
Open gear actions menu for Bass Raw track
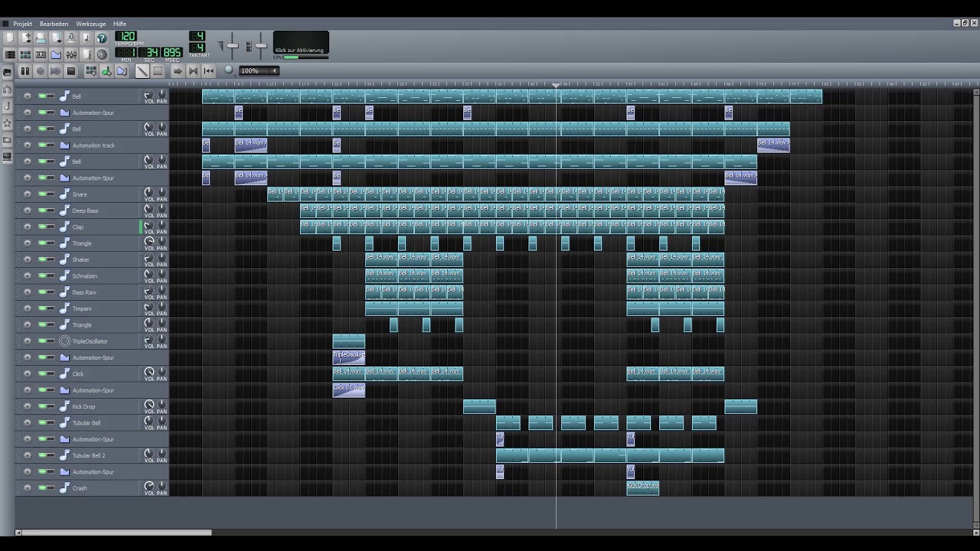click(x=28, y=292)
